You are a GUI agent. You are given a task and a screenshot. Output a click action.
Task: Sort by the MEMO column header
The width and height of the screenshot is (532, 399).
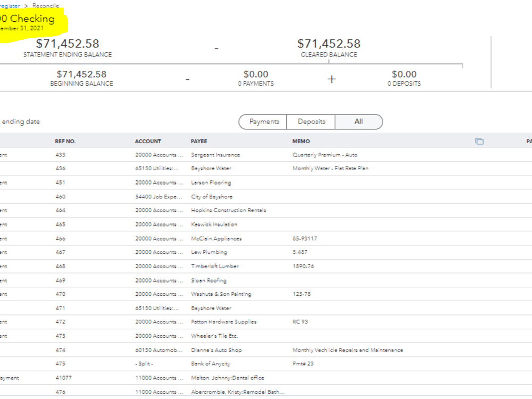[301, 141]
